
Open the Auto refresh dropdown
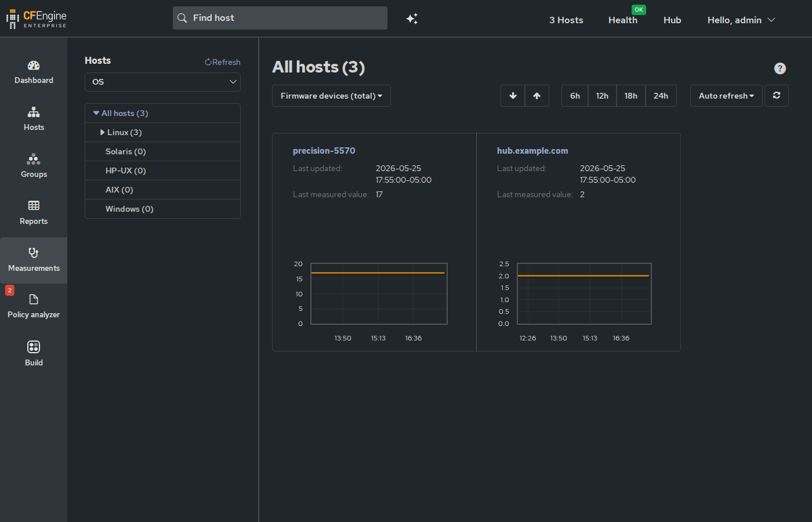click(726, 96)
